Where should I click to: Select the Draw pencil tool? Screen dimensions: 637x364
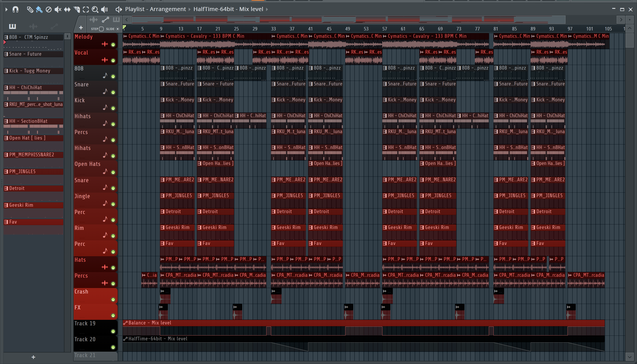pyautogui.click(x=30, y=9)
